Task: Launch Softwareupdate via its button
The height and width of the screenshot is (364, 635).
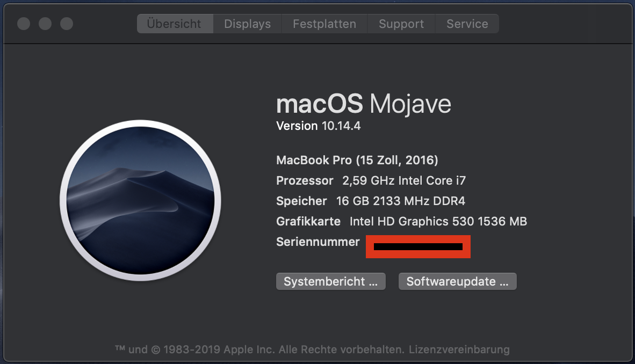Action: [x=457, y=282]
